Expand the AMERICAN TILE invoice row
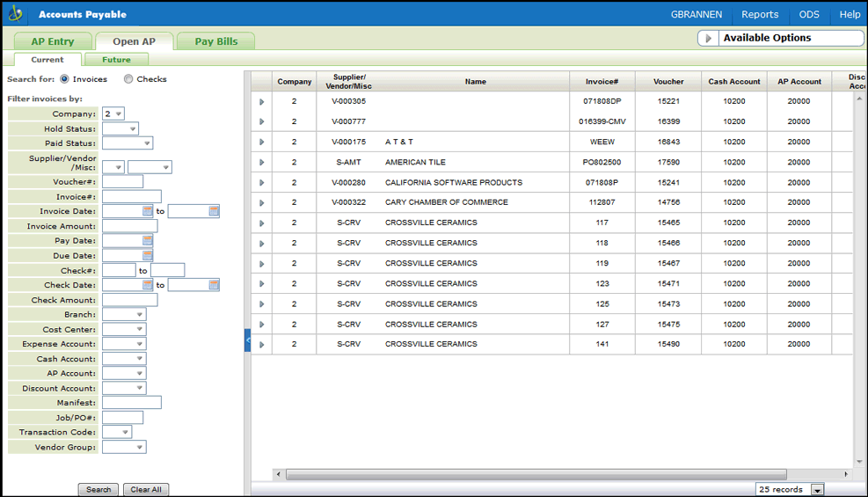 pos(261,163)
